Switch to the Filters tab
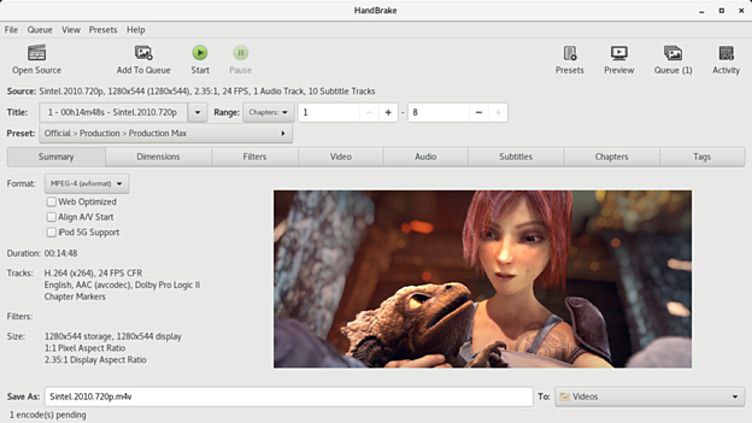 [254, 157]
